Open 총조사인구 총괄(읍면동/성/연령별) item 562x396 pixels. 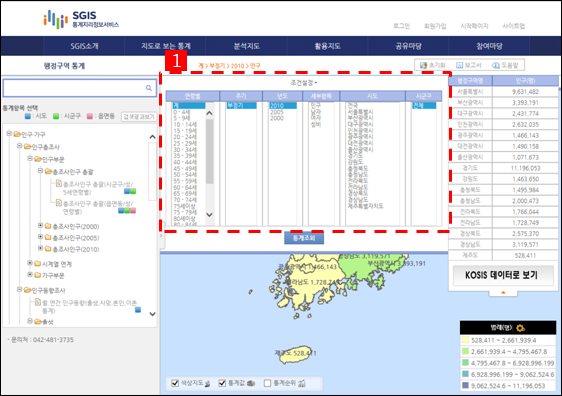[98, 207]
